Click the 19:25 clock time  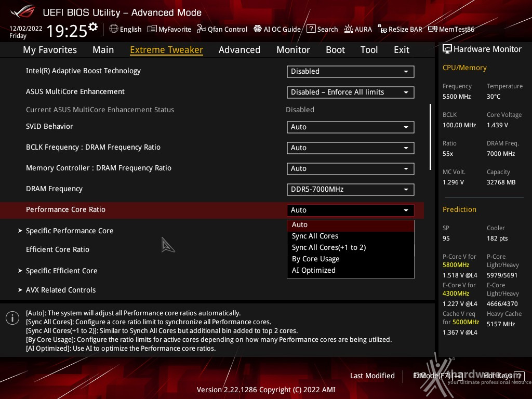click(67, 31)
